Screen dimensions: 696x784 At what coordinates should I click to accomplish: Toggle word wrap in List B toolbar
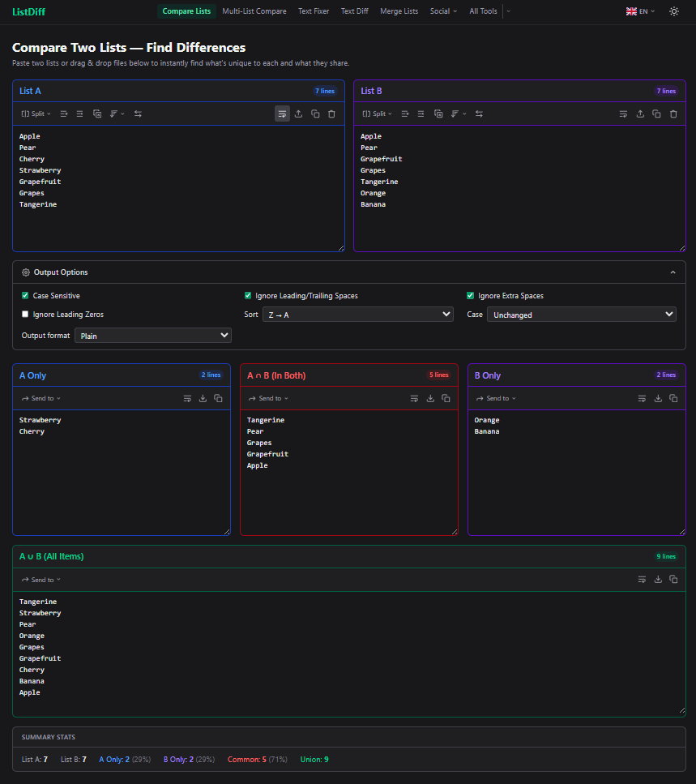tap(624, 114)
